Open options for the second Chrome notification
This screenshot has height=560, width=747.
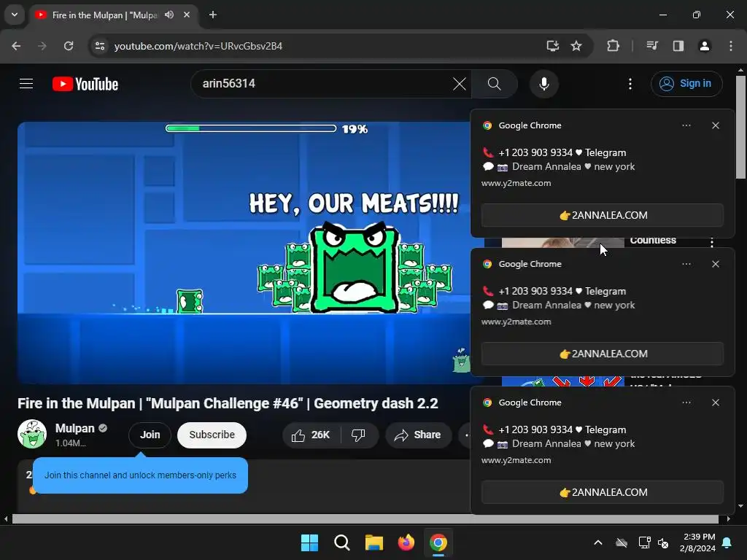pyautogui.click(x=686, y=264)
